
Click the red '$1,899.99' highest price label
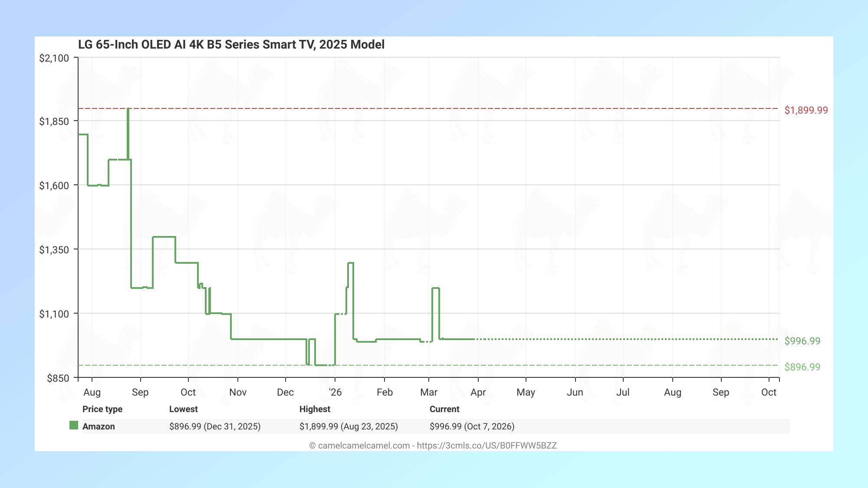click(x=806, y=110)
